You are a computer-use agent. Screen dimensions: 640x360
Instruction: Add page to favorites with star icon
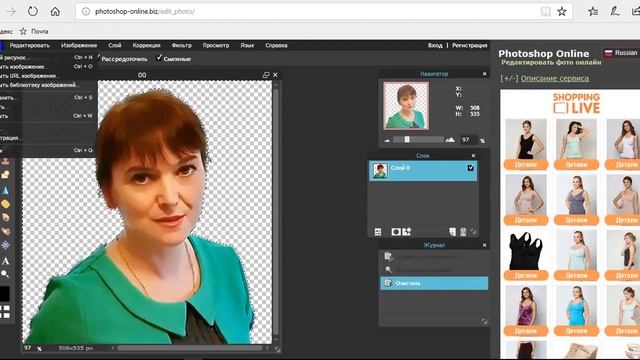coord(562,11)
